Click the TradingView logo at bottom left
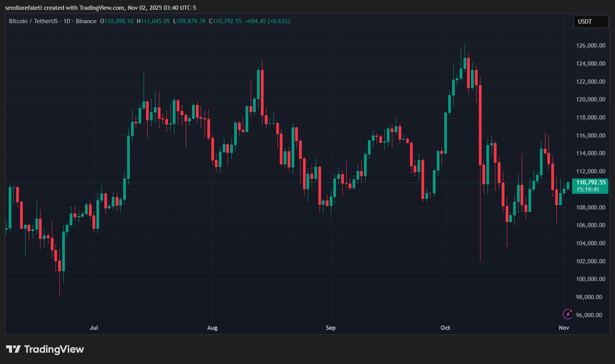 click(44, 349)
